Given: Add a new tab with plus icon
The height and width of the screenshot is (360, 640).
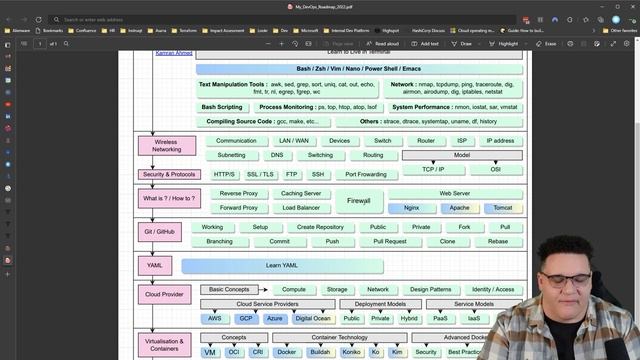Looking at the screenshot, I should (8, 274).
